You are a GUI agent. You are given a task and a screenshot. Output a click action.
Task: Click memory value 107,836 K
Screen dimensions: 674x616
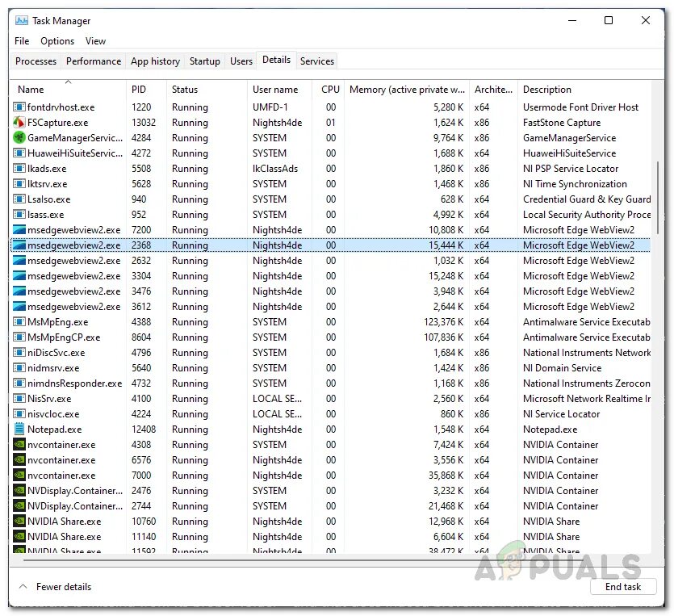(x=444, y=337)
